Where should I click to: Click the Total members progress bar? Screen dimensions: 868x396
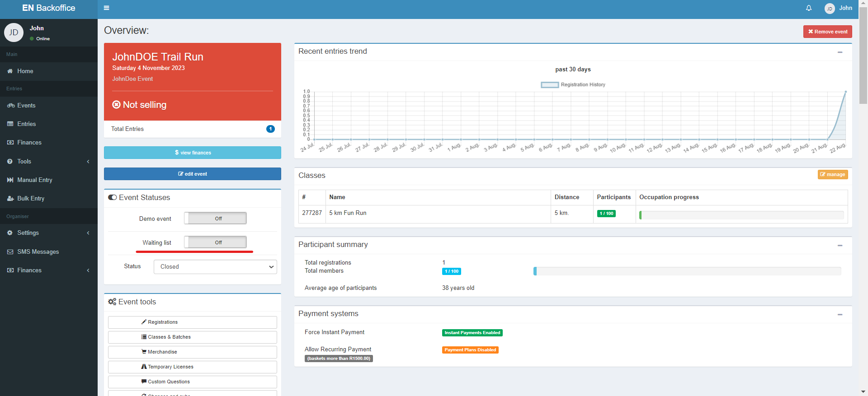point(687,271)
